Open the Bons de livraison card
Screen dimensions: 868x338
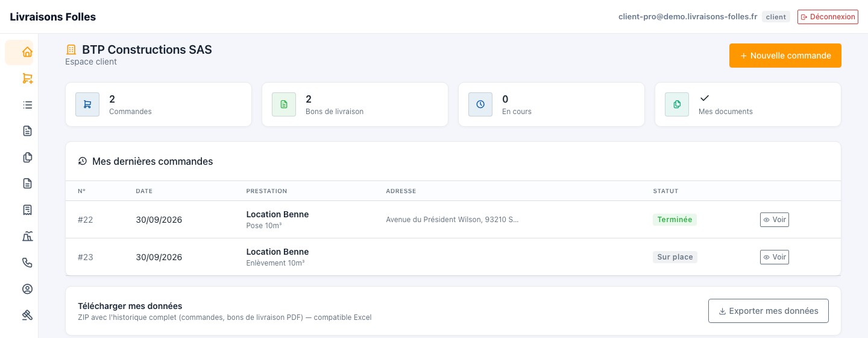pos(355,104)
